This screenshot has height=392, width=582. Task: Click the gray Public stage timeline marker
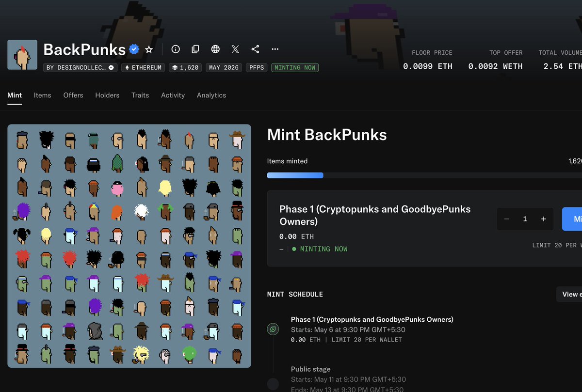(x=273, y=384)
